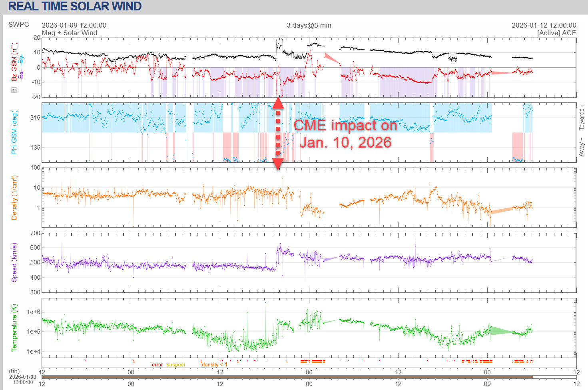Click the red 'error' legend label
This screenshot has height=390, width=588.
click(x=157, y=364)
